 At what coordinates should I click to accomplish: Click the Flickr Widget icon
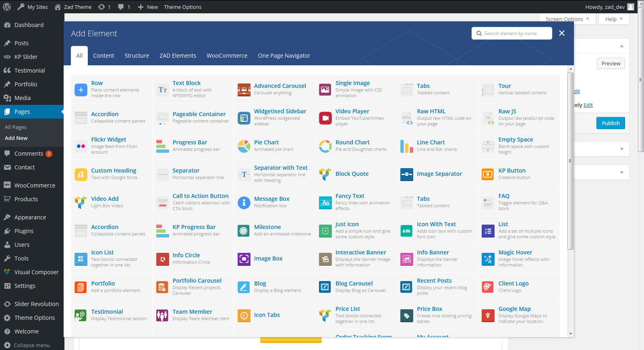click(x=81, y=146)
